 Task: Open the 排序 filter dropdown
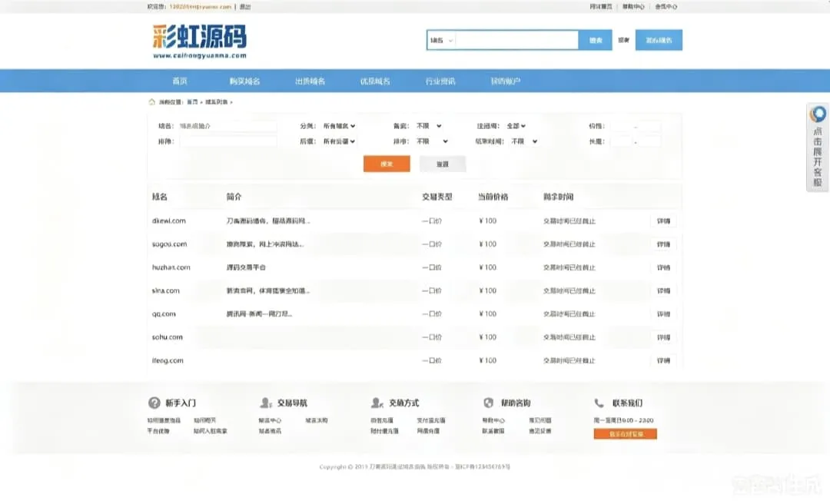point(432,141)
